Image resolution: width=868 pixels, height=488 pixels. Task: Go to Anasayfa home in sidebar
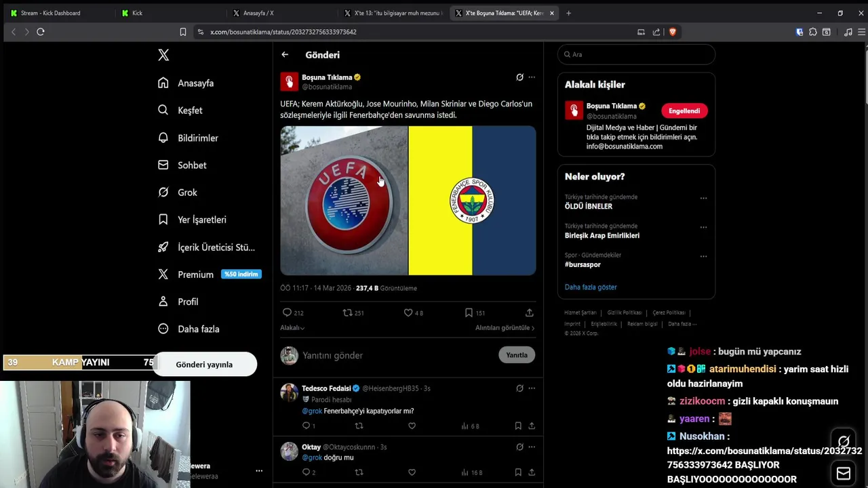click(x=186, y=83)
